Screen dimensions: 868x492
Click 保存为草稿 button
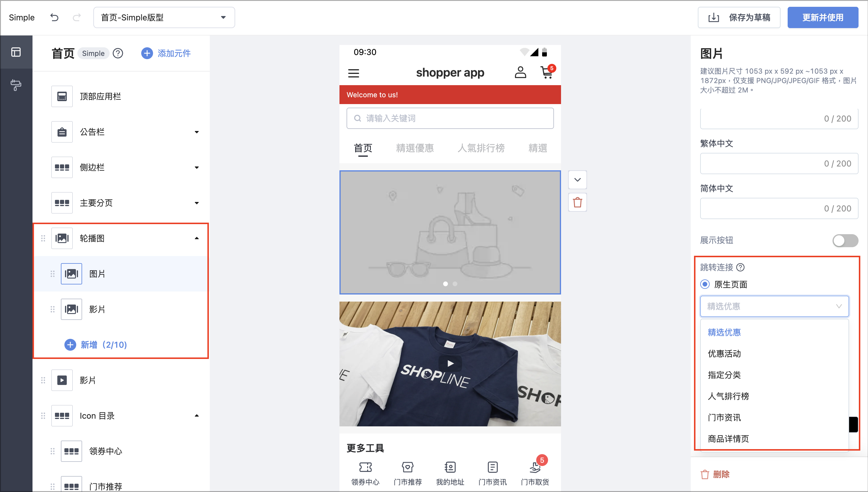tap(739, 17)
